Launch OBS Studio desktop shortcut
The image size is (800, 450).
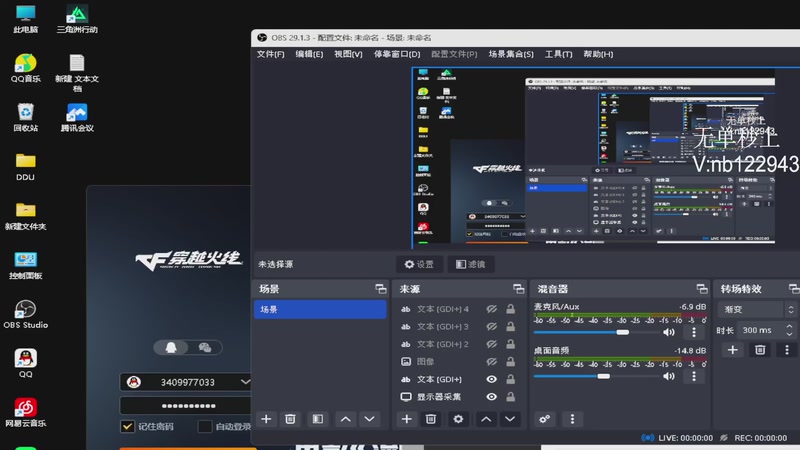click(x=26, y=314)
